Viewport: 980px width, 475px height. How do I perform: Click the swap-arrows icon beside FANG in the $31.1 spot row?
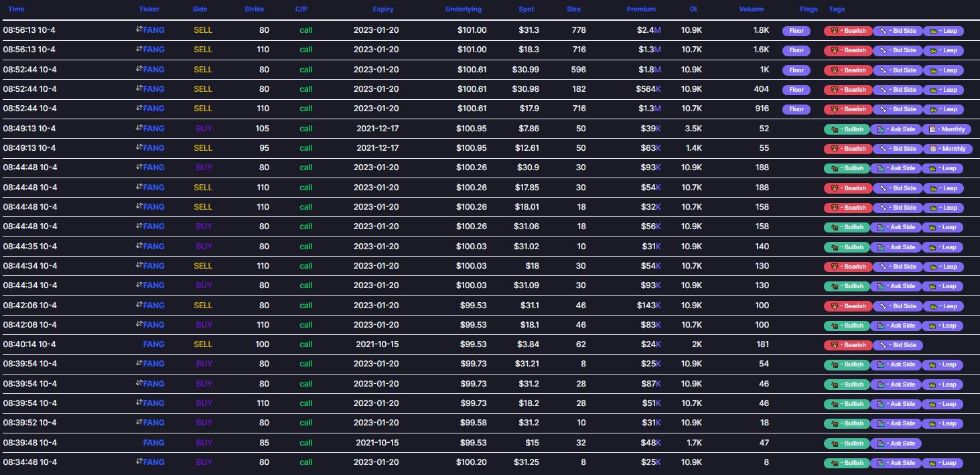(139, 305)
